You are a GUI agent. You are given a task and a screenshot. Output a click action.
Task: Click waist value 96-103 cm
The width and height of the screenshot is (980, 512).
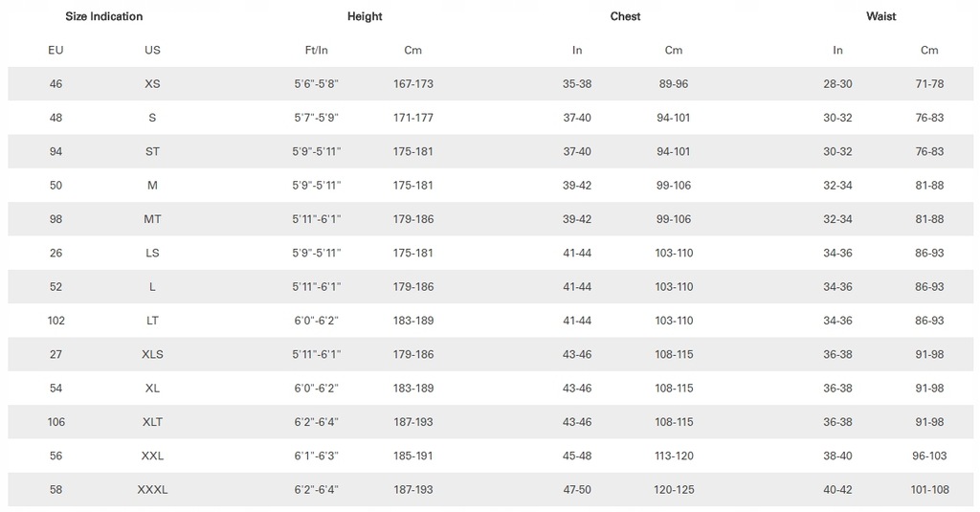(x=929, y=456)
